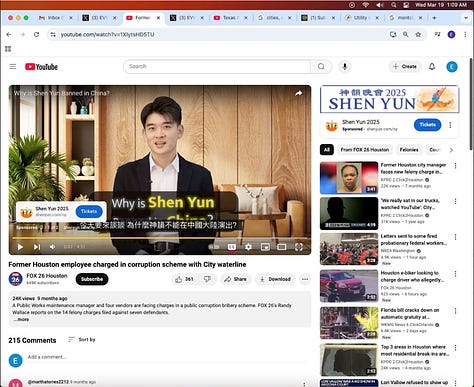Like the video (361 likes)
474x387 pixels.
(x=184, y=279)
